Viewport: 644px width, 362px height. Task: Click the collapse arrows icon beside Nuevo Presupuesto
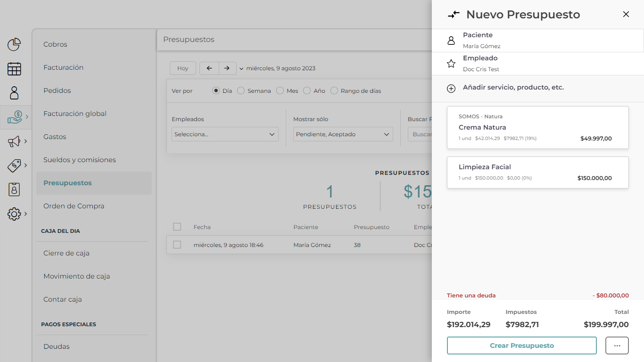[x=454, y=15]
